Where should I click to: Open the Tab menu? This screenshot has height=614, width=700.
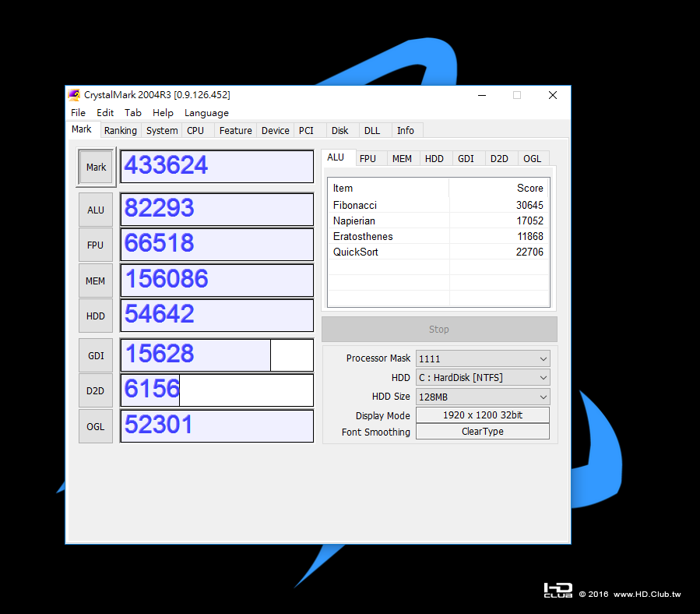click(133, 113)
